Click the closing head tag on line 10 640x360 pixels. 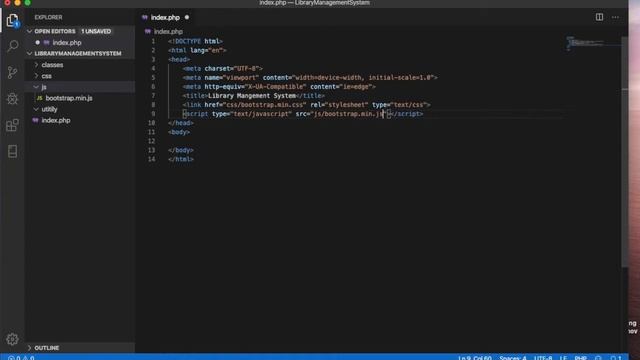coord(181,123)
